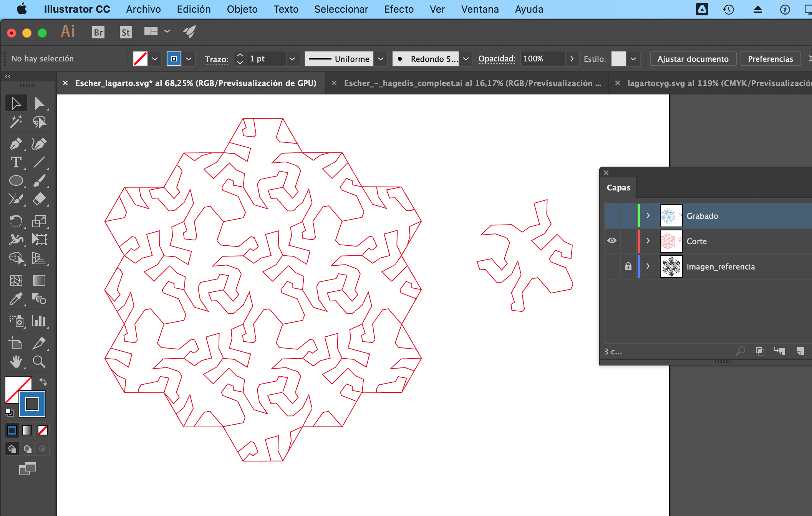
Task: Click the Grabado layer thumbnail
Action: [x=671, y=216]
